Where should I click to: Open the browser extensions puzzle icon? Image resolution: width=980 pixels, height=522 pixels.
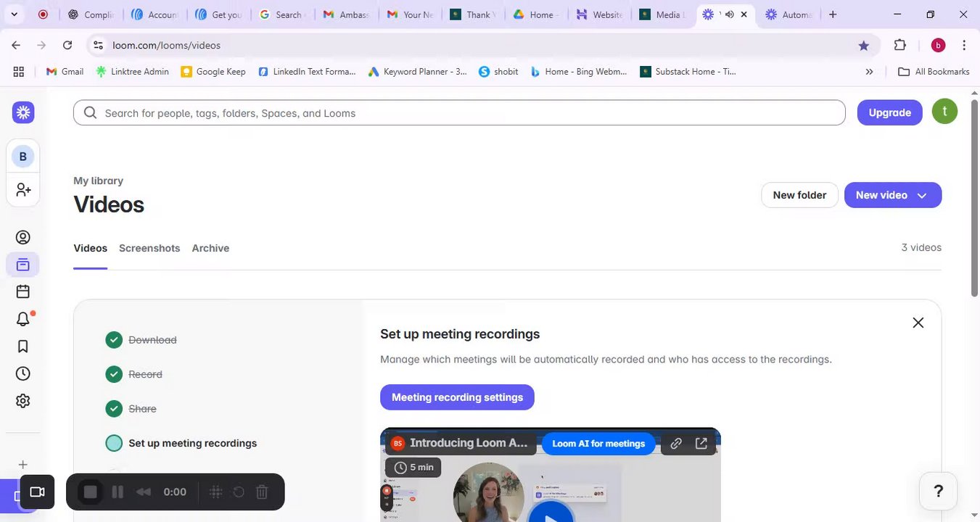[900, 45]
